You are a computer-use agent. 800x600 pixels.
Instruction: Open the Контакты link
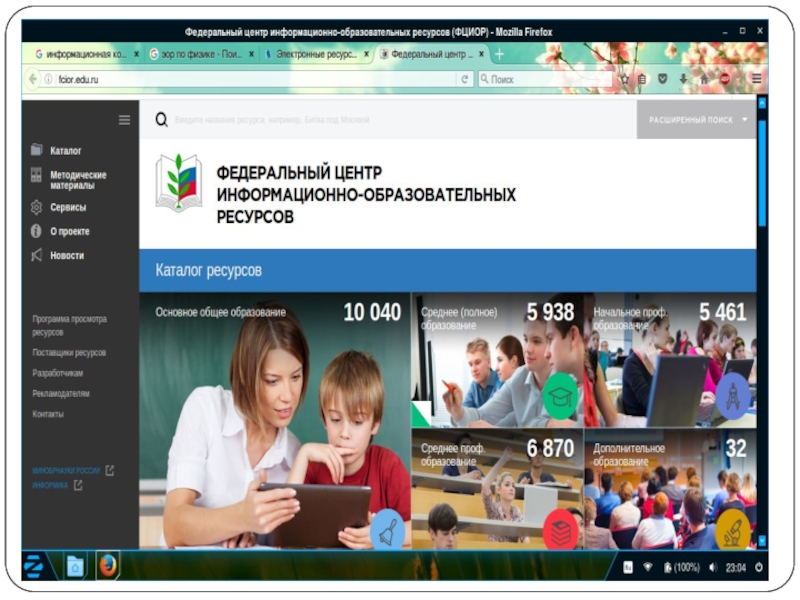coord(48,414)
